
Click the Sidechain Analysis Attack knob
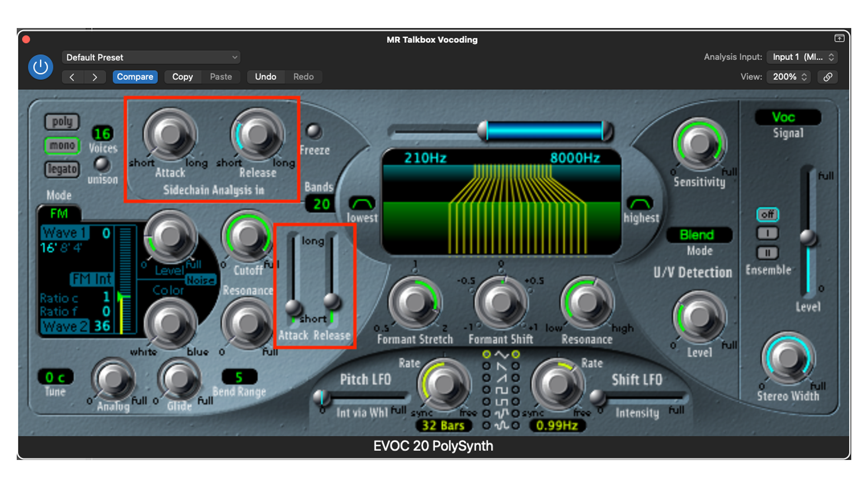point(170,134)
